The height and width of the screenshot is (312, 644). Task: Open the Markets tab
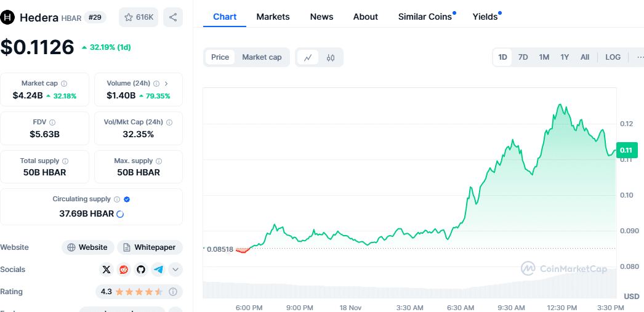click(x=273, y=17)
